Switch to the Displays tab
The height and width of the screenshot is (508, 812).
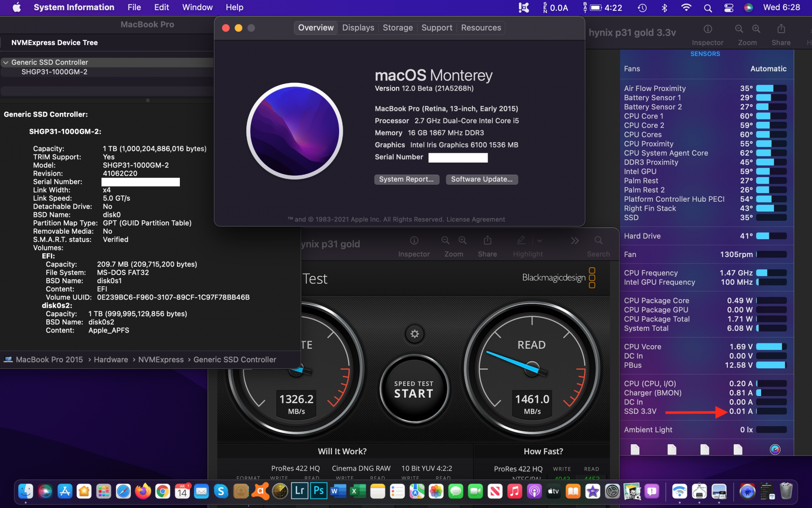(x=358, y=28)
